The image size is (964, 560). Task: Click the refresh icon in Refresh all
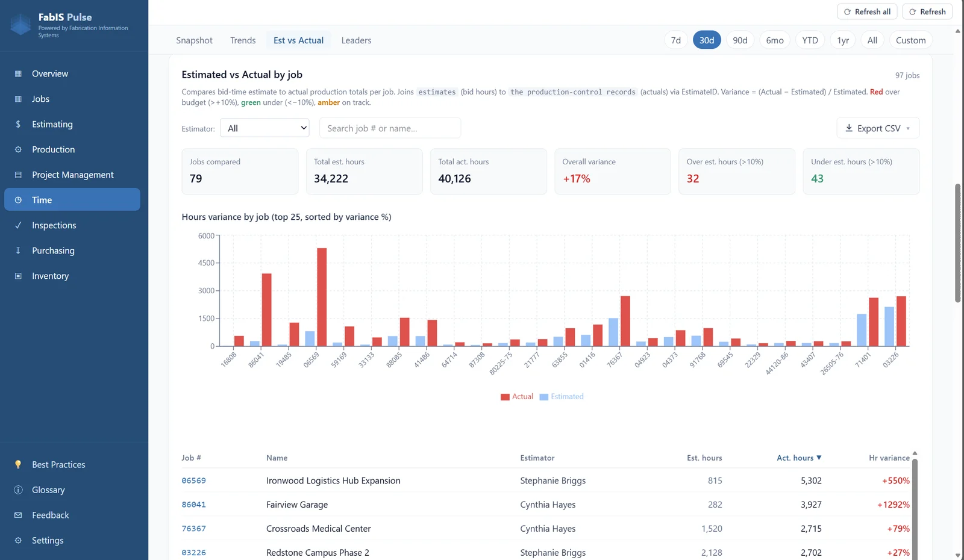coord(847,12)
